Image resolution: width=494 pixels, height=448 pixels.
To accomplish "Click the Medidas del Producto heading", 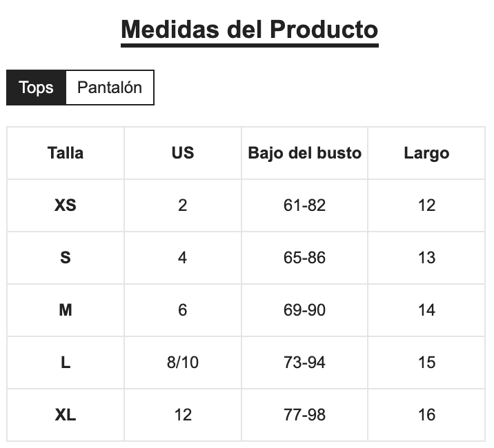I will [250, 30].
